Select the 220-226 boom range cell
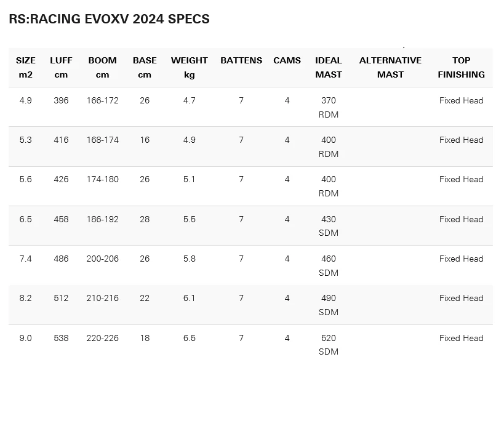The width and height of the screenshot is (504, 434). point(102,338)
